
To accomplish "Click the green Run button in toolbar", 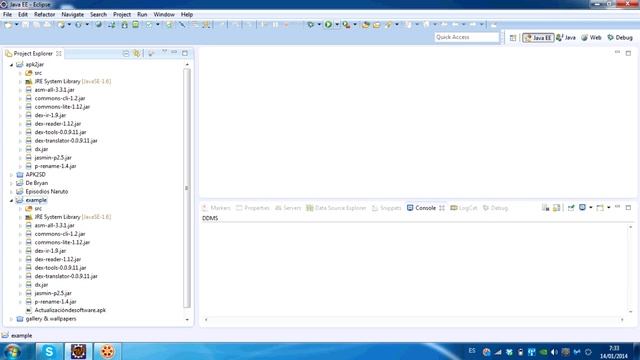I will 328,25.
